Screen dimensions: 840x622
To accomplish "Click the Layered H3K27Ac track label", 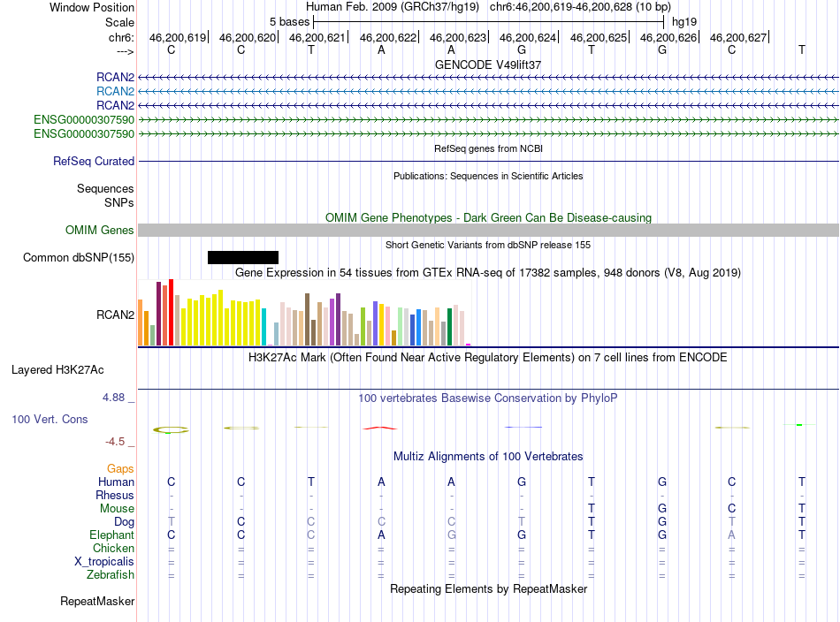I will [x=57, y=370].
